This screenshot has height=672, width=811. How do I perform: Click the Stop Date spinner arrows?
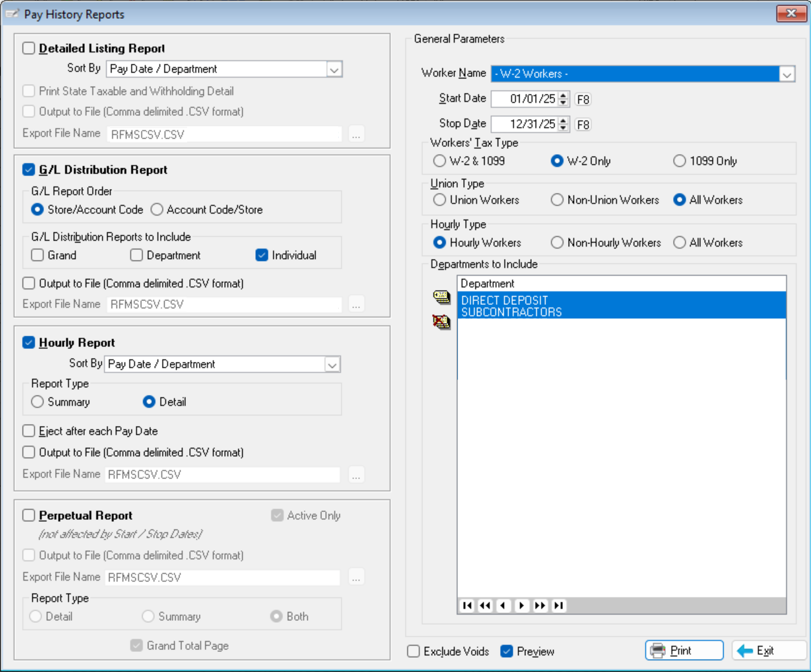click(564, 124)
